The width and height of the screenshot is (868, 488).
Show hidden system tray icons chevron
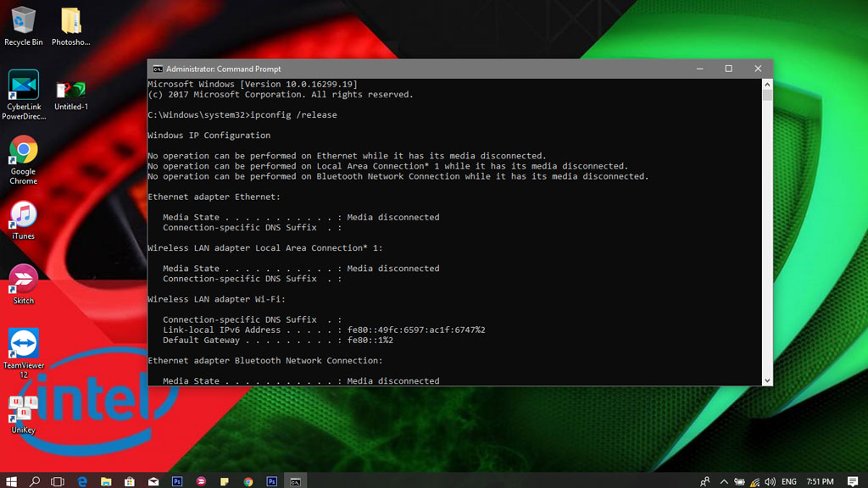tap(724, 481)
